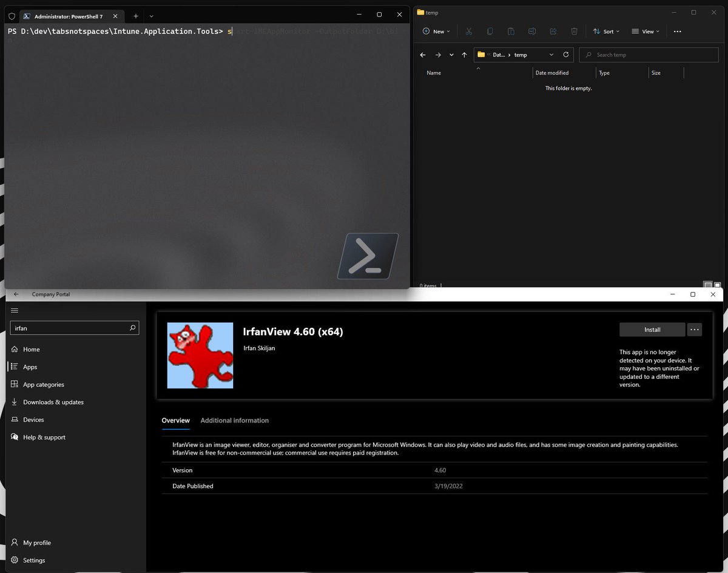
Task: Open the terminal profile dropdown chevron
Action: point(151,16)
